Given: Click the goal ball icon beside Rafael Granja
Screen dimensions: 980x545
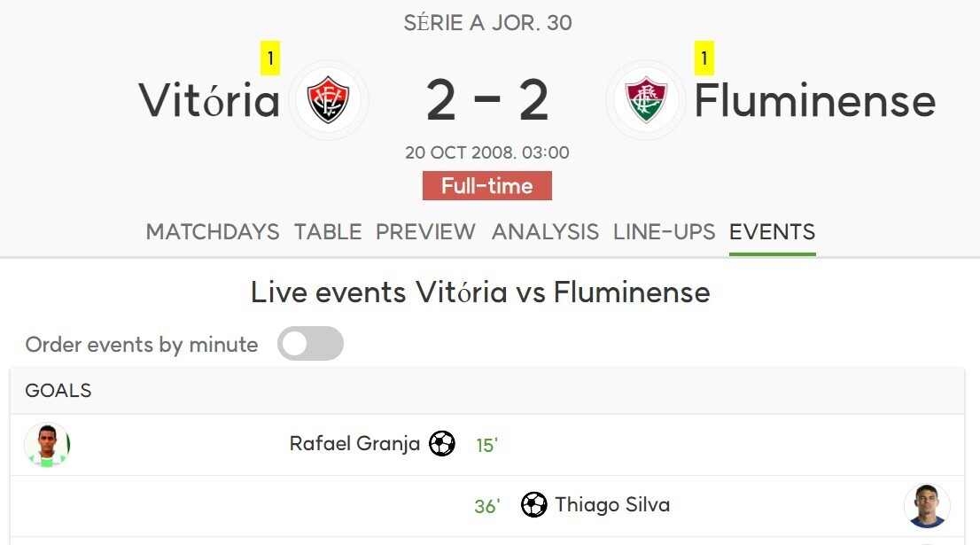Looking at the screenshot, I should pyautogui.click(x=442, y=443).
